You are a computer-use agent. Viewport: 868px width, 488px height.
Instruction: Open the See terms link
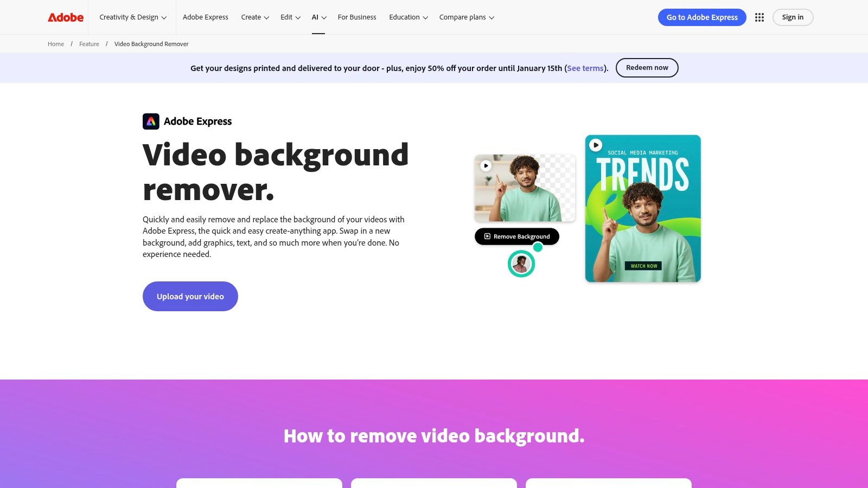[x=584, y=68]
